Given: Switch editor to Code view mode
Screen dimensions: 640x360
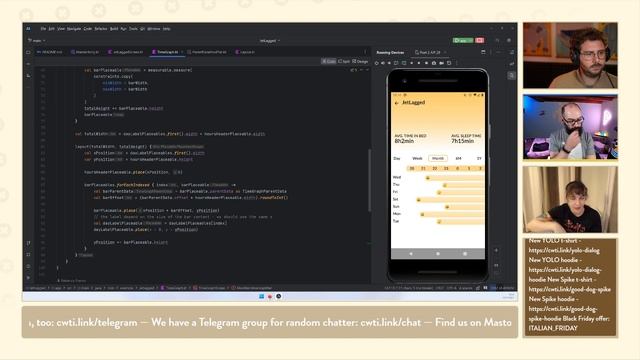Looking at the screenshot, I should point(329,61).
